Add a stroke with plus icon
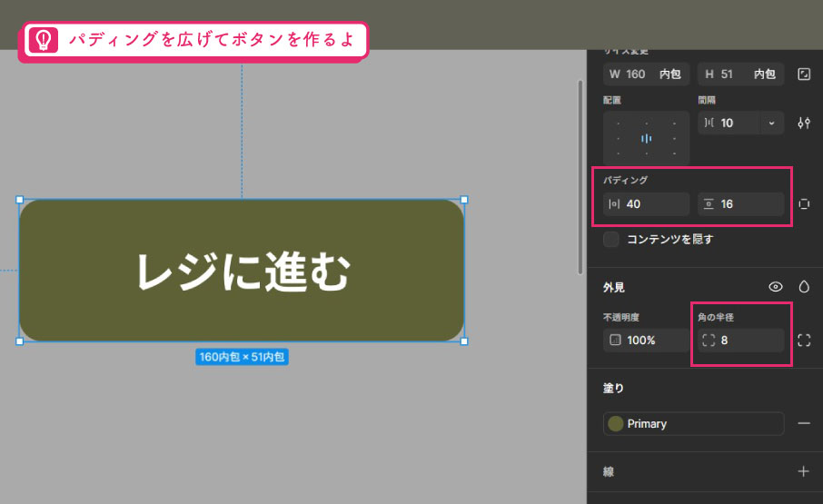The image size is (823, 504). pos(804,471)
